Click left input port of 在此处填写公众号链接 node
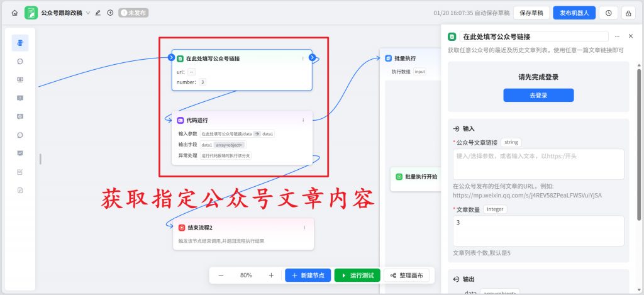644x295 pixels. tap(172, 57)
